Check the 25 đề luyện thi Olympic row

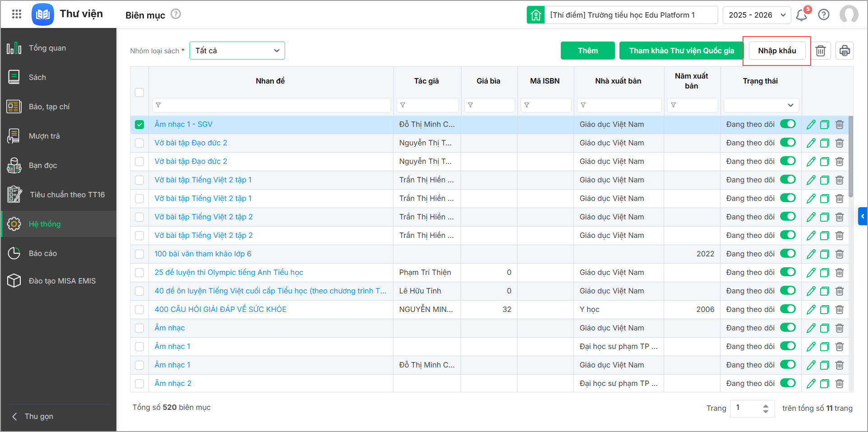point(139,273)
